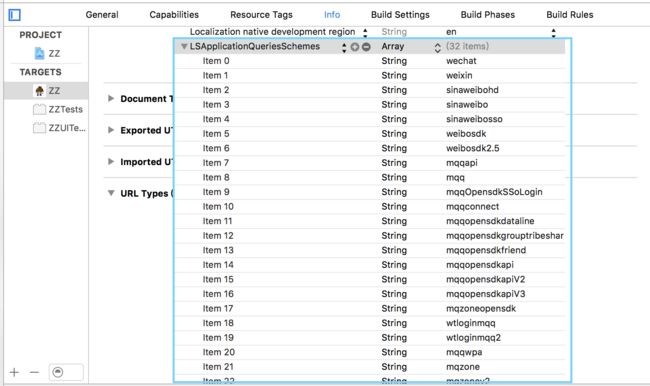
Task: Expand the Imported UTIs section
Action: tap(111, 162)
